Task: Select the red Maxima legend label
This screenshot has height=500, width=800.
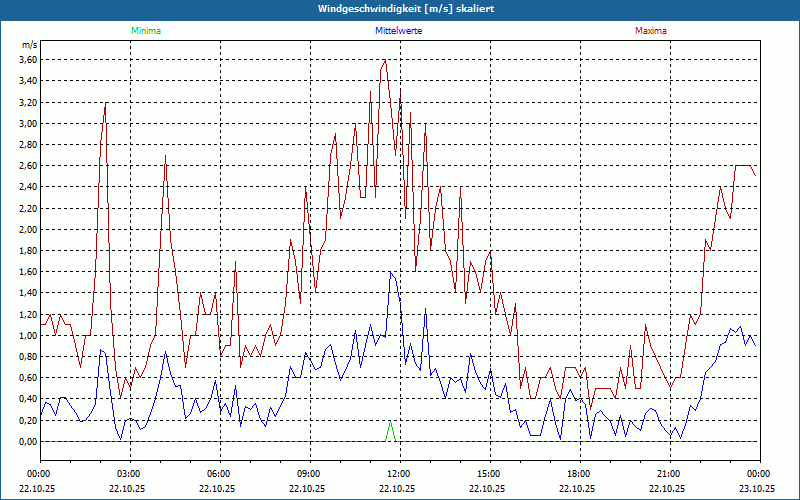Action: click(x=651, y=31)
